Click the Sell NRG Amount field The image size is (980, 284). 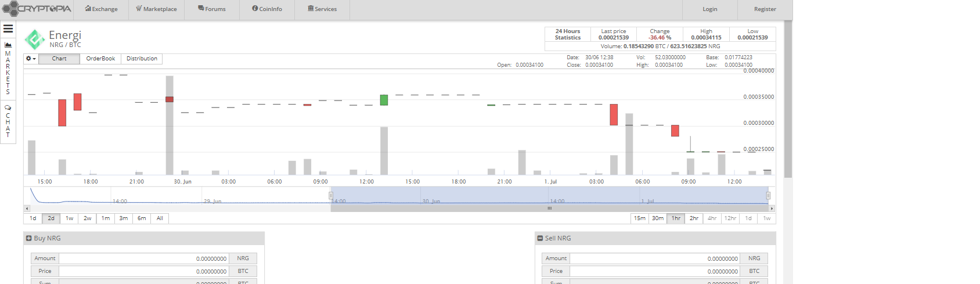[655, 258]
